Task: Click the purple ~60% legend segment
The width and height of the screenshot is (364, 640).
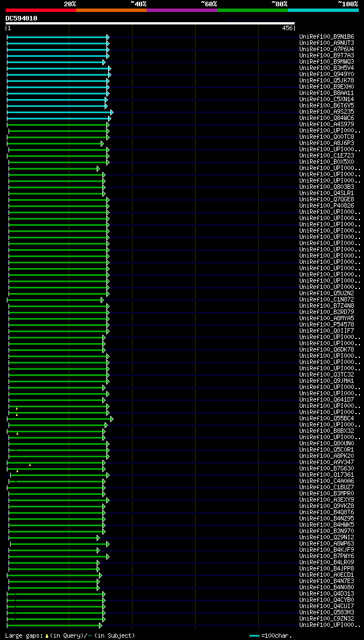Action: coord(182,10)
